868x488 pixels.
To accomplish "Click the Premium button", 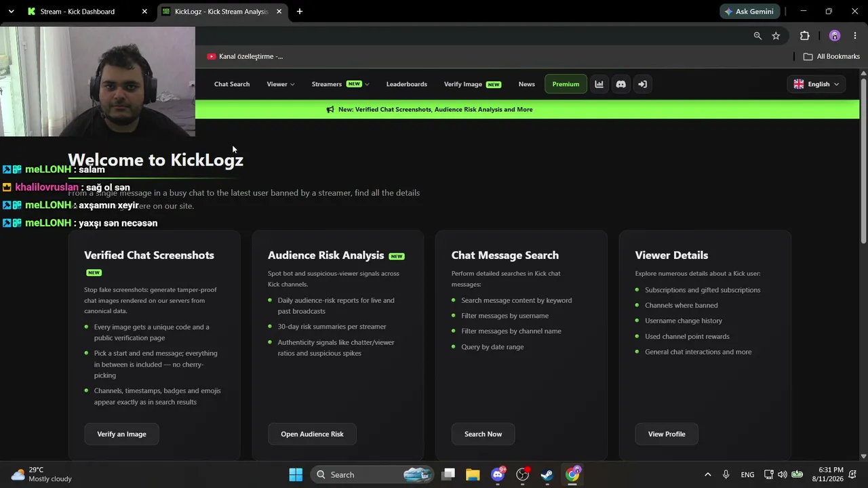I will [566, 84].
